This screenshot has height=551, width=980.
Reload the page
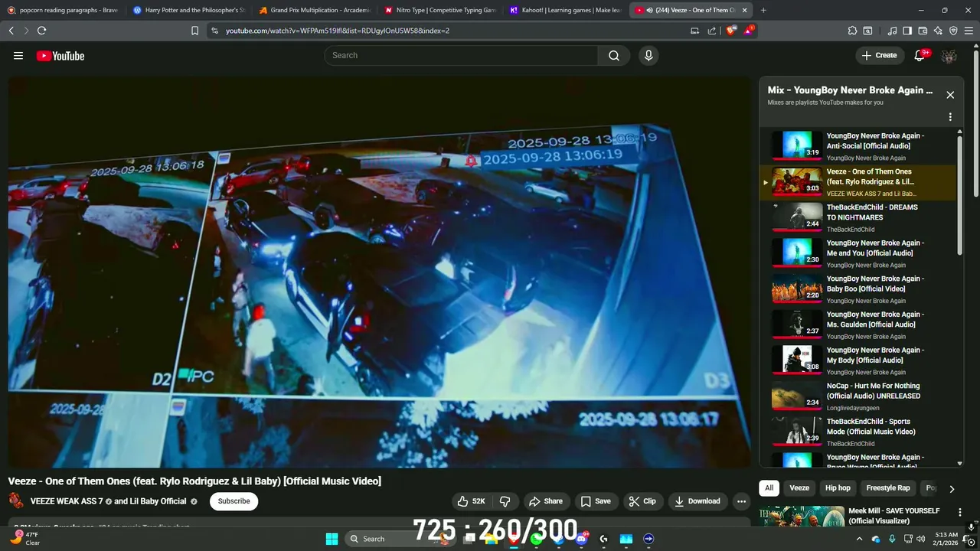41,31
